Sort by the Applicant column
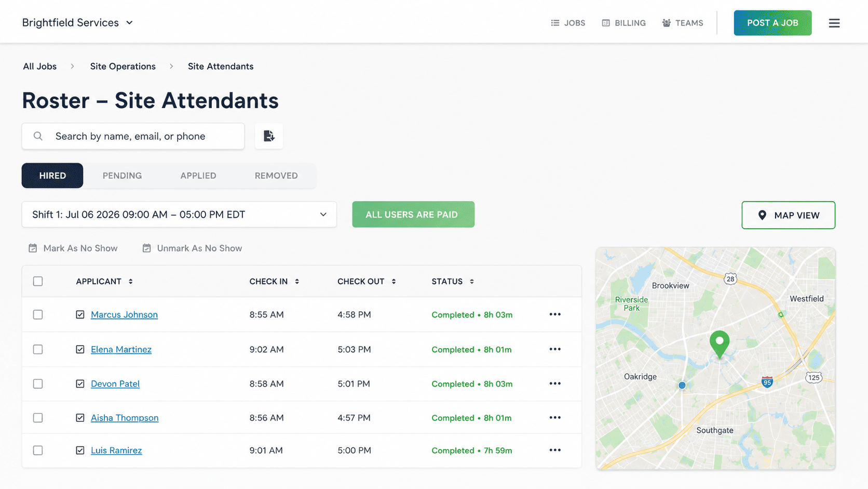The width and height of the screenshot is (868, 489). point(104,281)
